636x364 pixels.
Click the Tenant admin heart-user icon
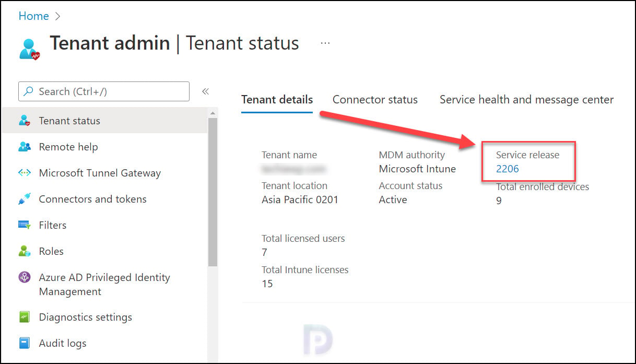click(x=29, y=49)
